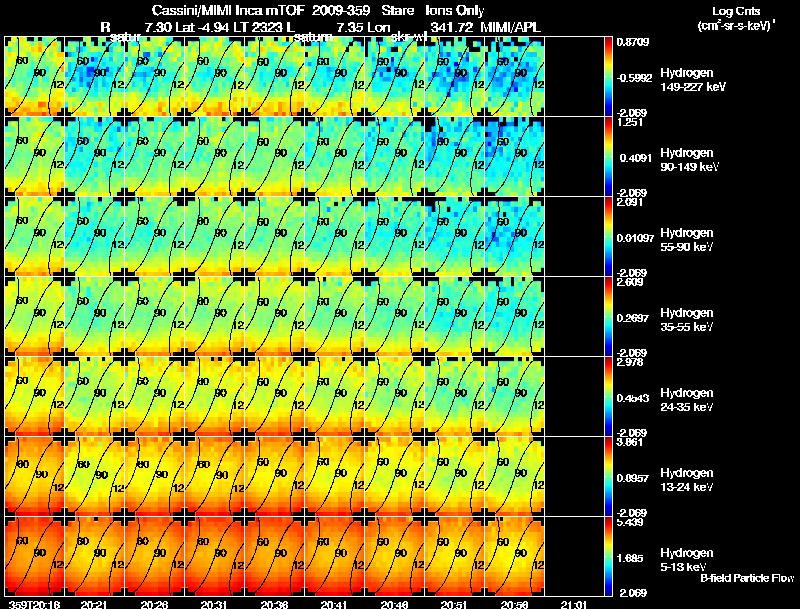Click the '5.439' color scale value
This screenshot has width=800, height=609.
tap(630, 522)
